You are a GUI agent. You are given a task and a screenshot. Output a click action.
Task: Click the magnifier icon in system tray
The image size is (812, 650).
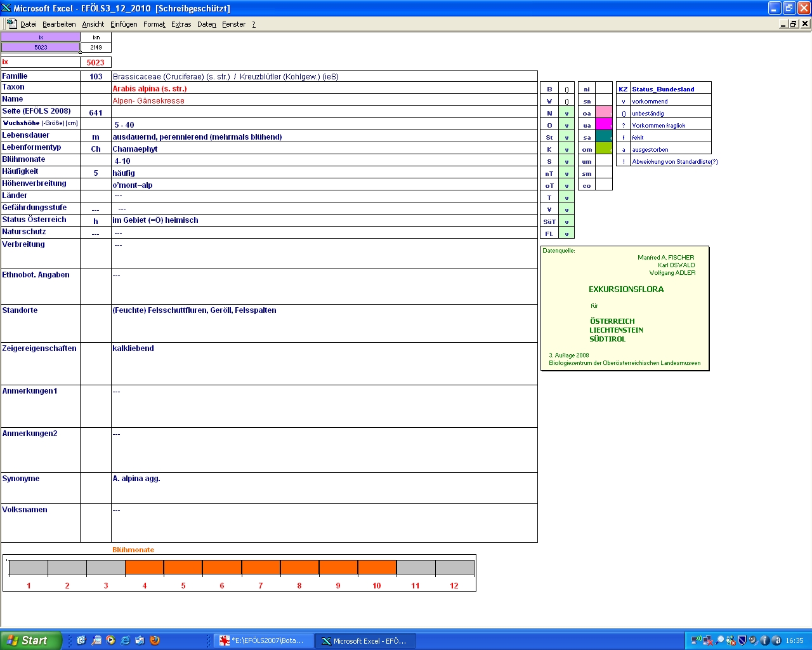[x=719, y=640]
